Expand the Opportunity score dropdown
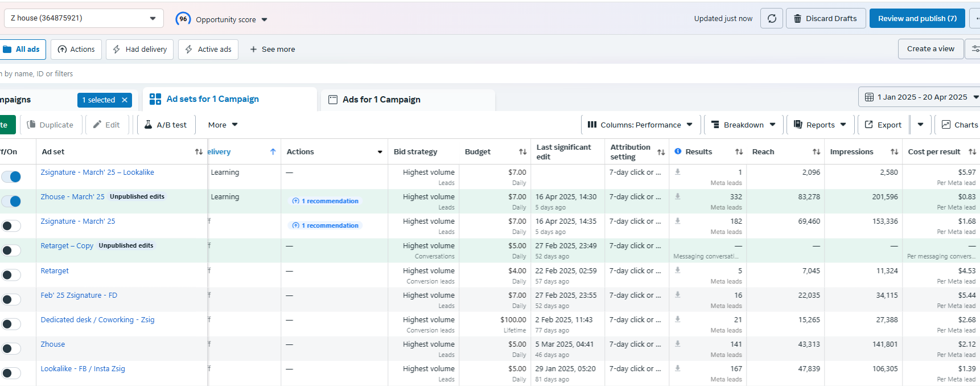Viewport: 980px width, 386px height. (264, 20)
